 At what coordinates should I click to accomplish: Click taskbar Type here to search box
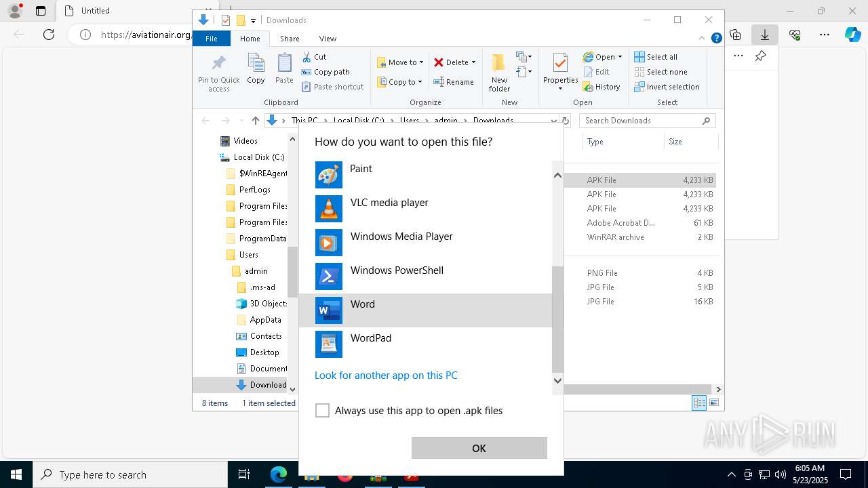(x=130, y=474)
